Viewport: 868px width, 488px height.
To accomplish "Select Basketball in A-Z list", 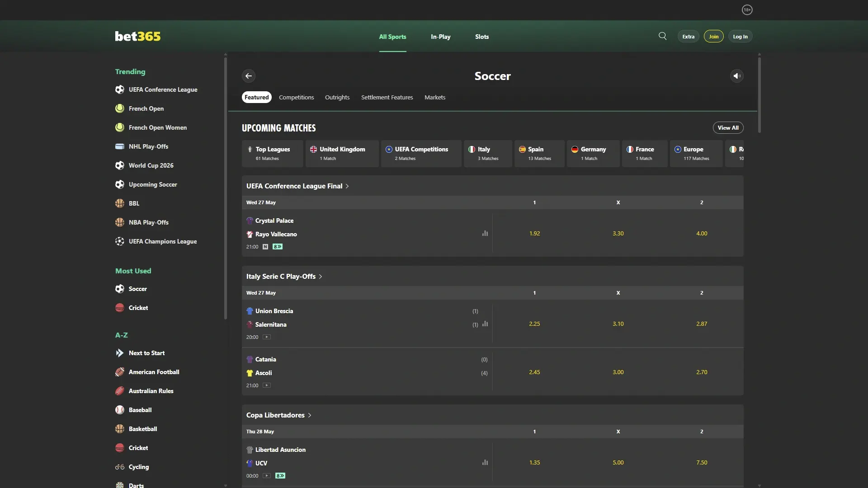I will coord(136,429).
